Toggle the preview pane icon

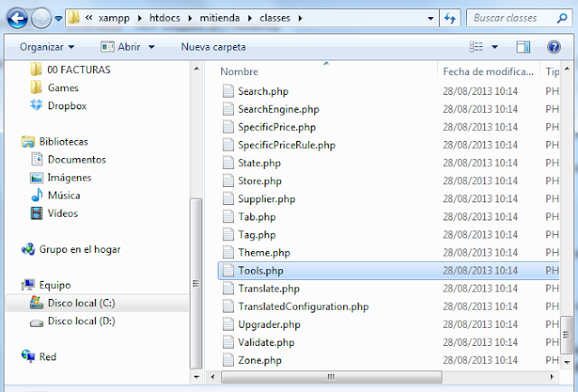pyautogui.click(x=523, y=47)
